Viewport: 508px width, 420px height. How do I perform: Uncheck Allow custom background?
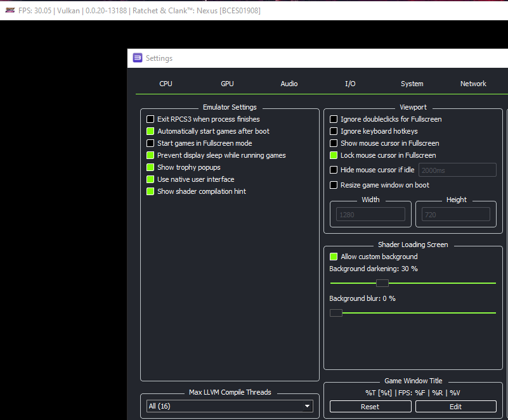334,257
